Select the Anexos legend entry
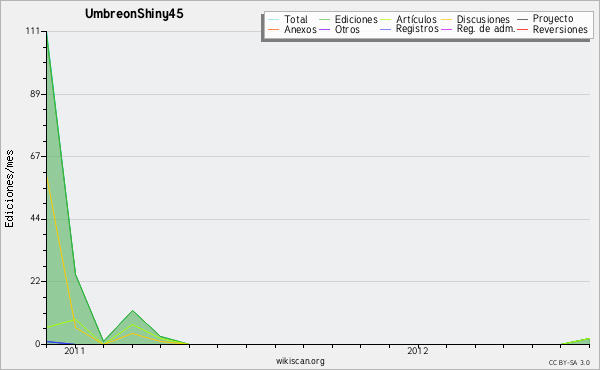The image size is (600, 370). click(x=300, y=29)
